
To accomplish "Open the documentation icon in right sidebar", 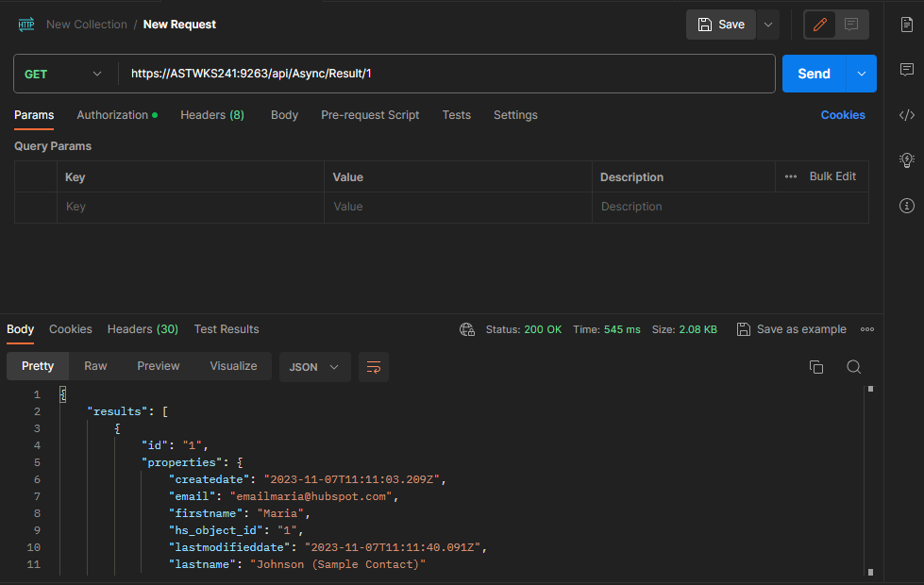I will click(906, 25).
